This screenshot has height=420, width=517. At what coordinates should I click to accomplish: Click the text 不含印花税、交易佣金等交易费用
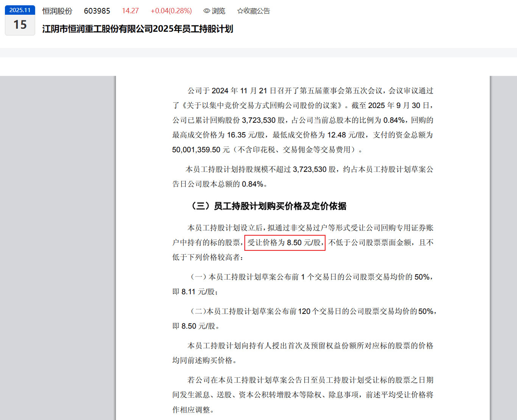pos(294,150)
